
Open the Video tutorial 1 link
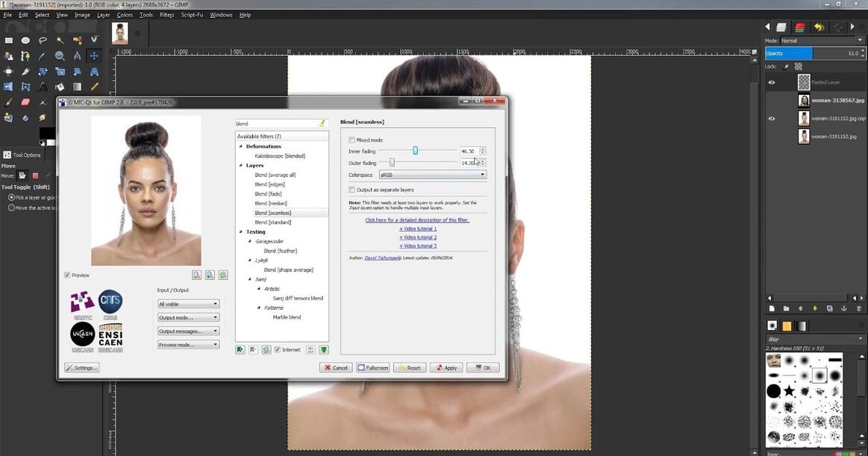[x=418, y=228]
